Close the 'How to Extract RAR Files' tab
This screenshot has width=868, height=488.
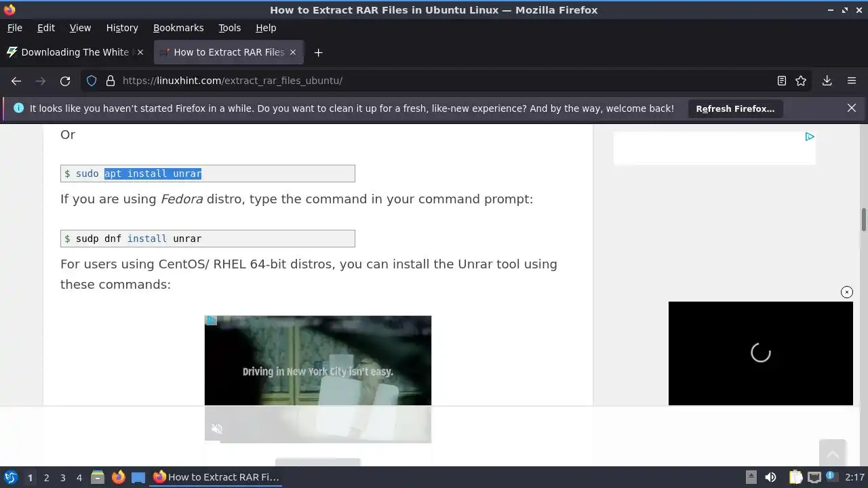point(293,52)
